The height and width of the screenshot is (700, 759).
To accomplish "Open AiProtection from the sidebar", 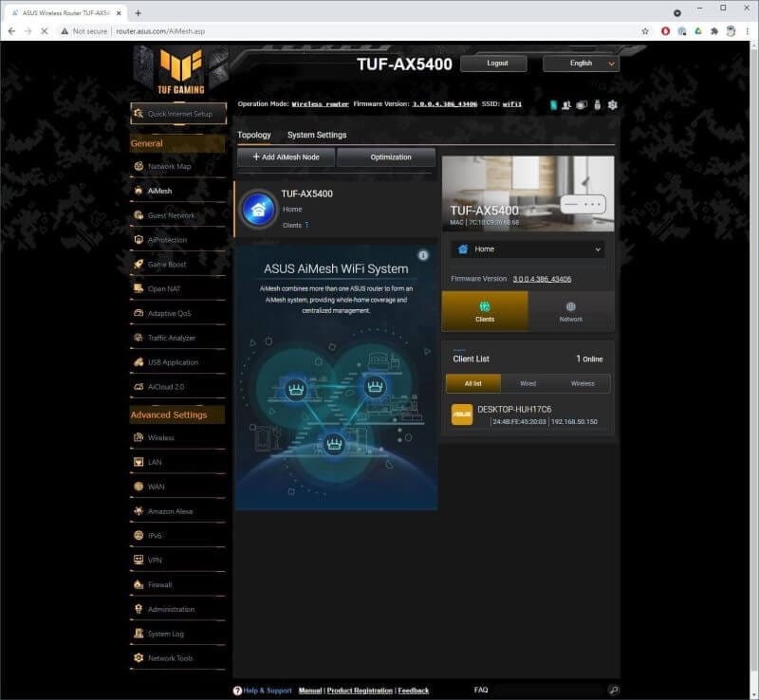I will [139, 240].
